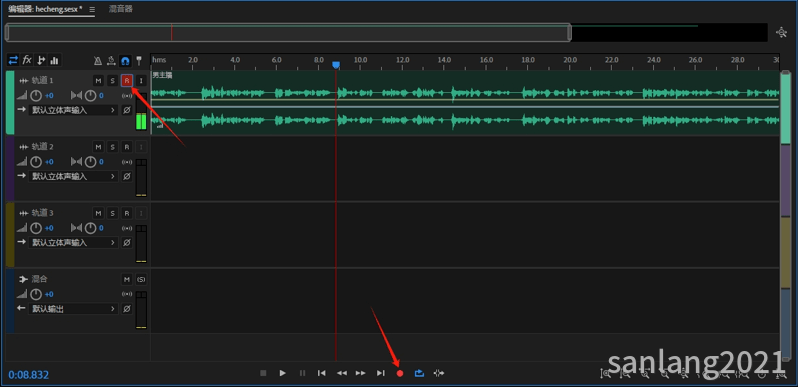798x387 pixels.
Task: Invert polarity Ø on 轨道 1
Action: (127, 110)
